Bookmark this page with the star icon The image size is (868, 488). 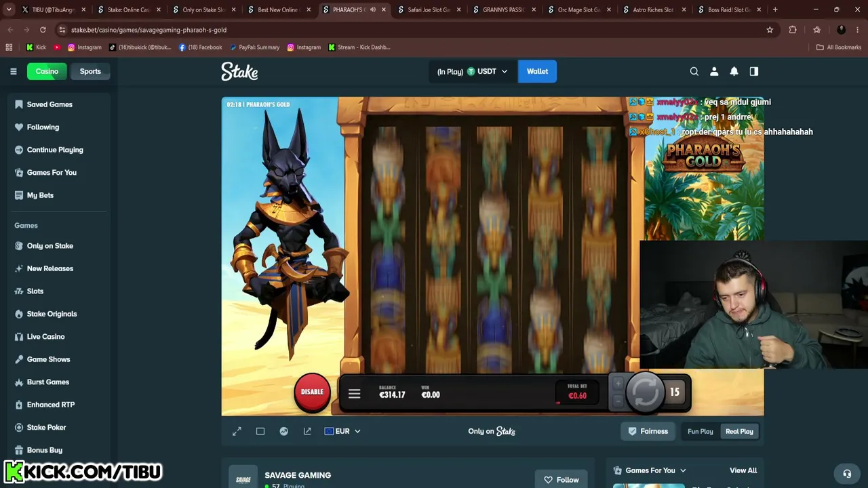coord(770,30)
